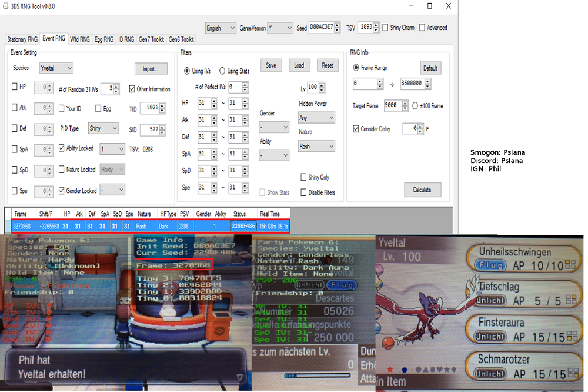Run Calculate

coord(422,190)
